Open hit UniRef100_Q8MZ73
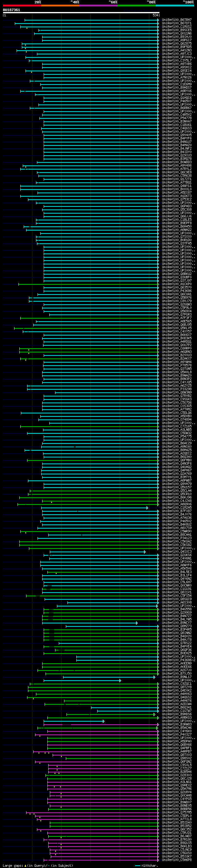 (177, 626)
